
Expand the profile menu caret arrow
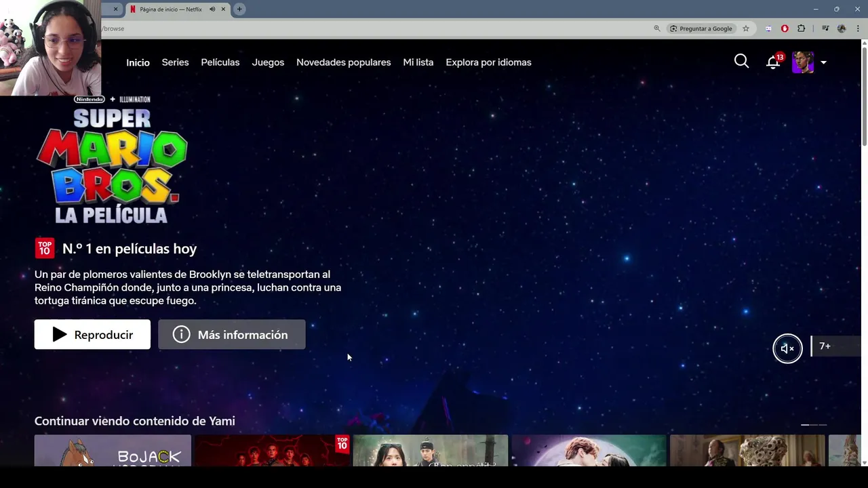coord(823,62)
